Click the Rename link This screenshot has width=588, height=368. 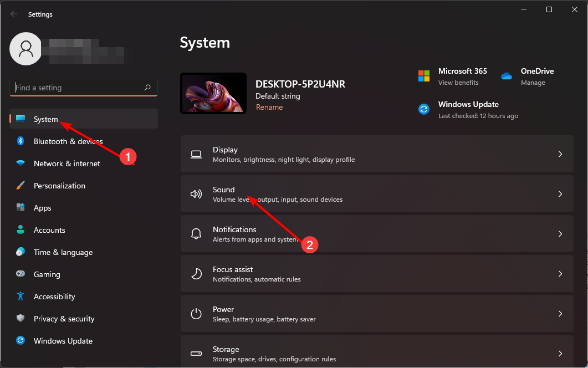pos(269,106)
